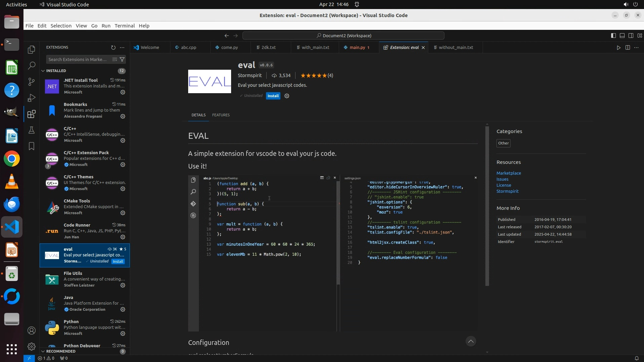Open the Search view in activity bar
644x362 pixels.
pyautogui.click(x=32, y=65)
